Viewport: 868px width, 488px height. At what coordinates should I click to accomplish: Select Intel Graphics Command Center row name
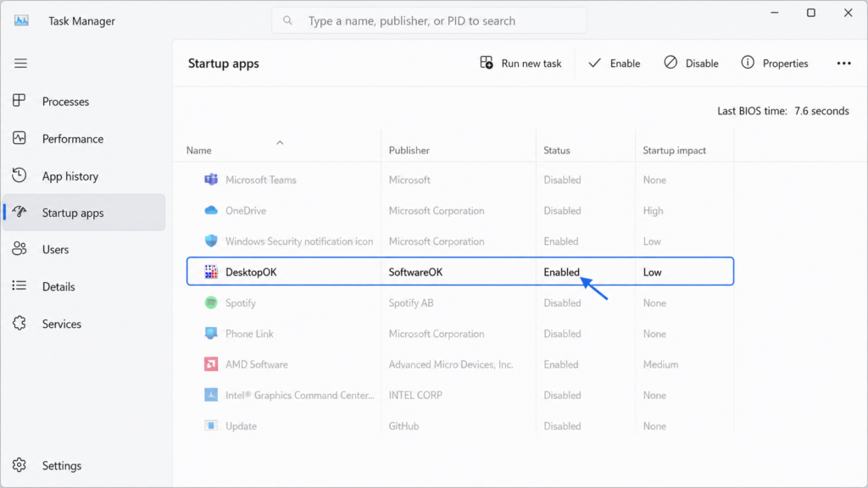tap(300, 395)
